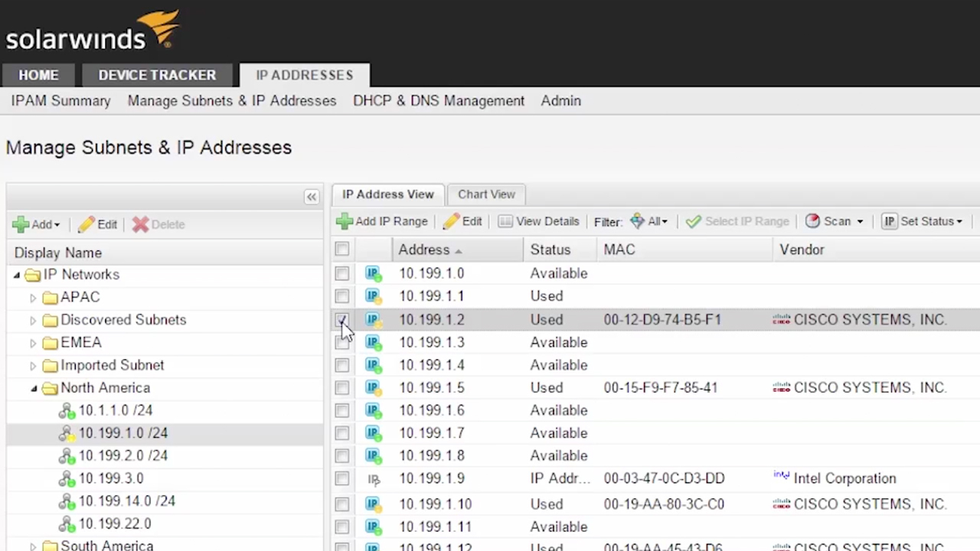Click the Set Status IP icon
The height and width of the screenshot is (551, 980).
pos(890,221)
